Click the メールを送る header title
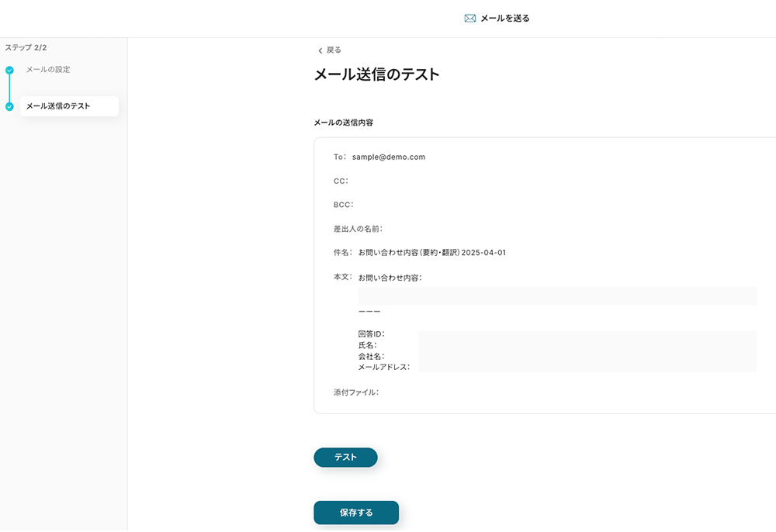 pyautogui.click(x=505, y=19)
